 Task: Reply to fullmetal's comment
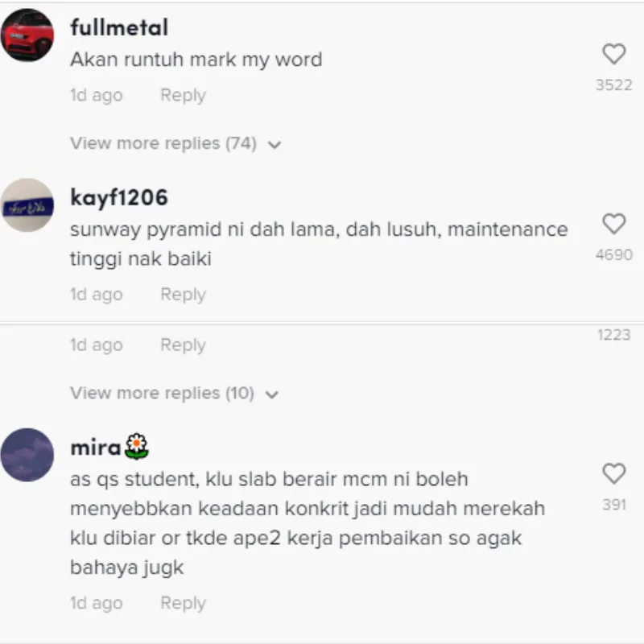pos(184,95)
